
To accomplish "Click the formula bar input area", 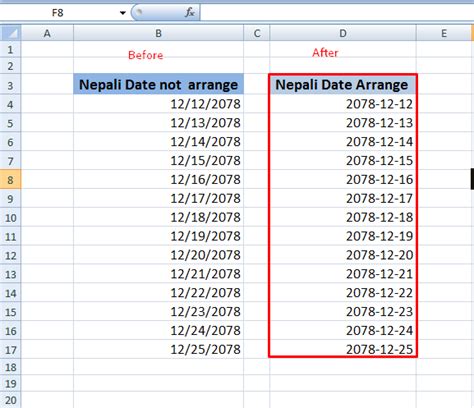I will 337,13.
